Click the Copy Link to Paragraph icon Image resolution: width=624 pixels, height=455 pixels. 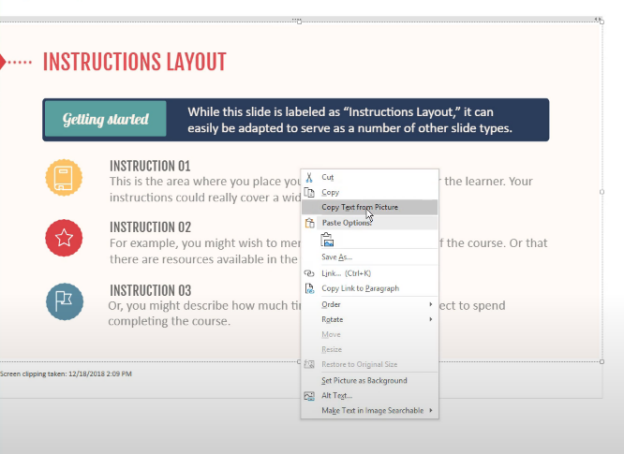tap(309, 288)
